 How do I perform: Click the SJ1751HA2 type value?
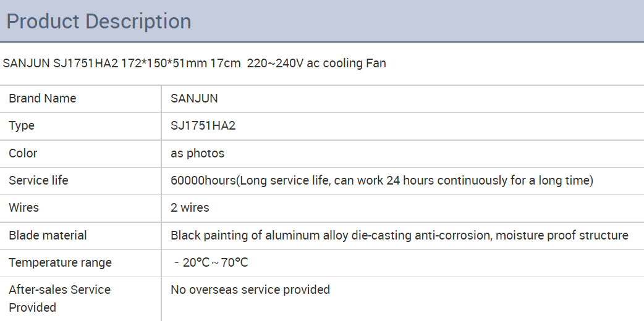(203, 125)
